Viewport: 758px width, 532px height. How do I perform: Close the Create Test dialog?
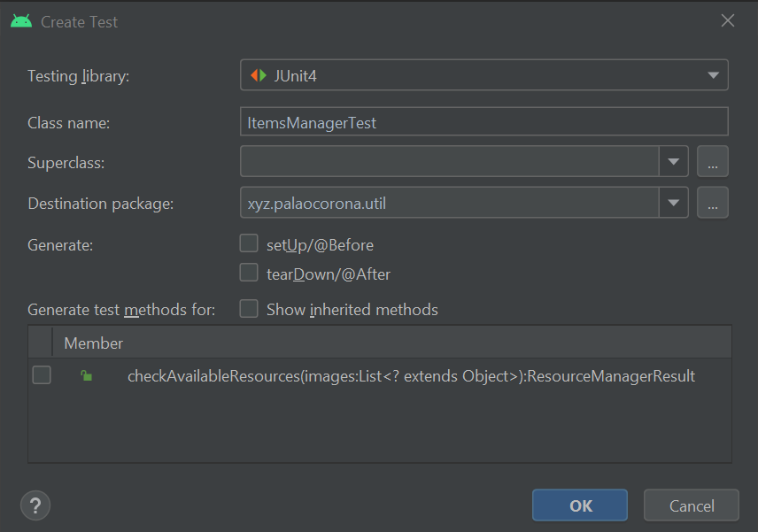click(x=728, y=21)
